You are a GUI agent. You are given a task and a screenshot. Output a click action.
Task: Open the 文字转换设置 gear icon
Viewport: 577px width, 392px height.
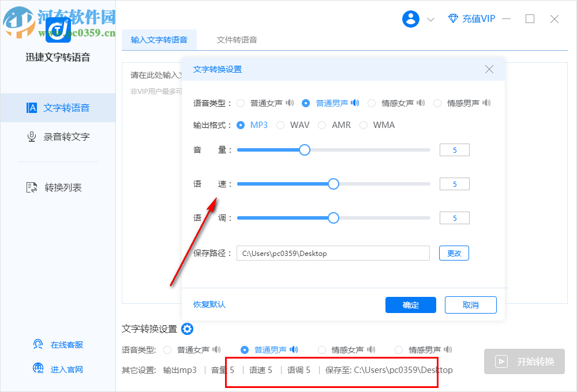point(187,329)
